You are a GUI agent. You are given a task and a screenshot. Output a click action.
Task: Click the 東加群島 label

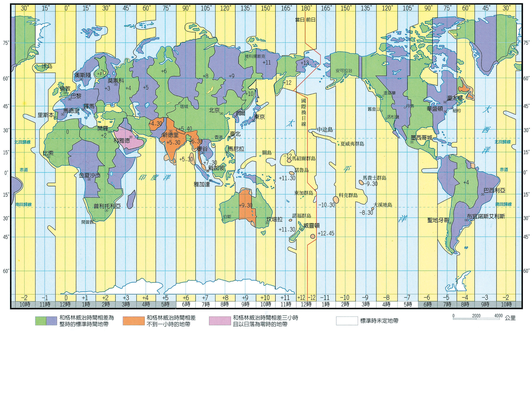click(304, 193)
